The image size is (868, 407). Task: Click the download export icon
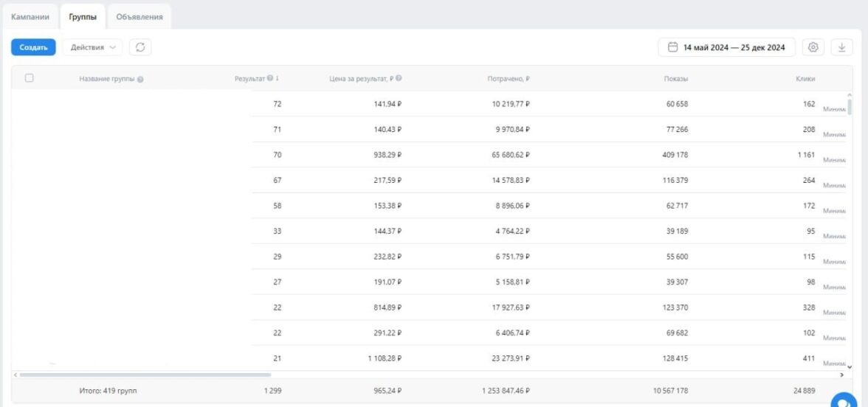tap(841, 47)
